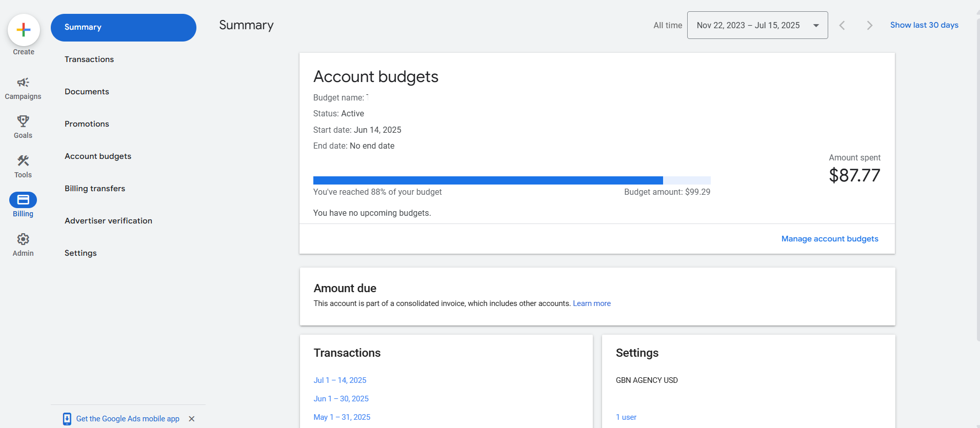This screenshot has height=428, width=980.
Task: Open the Transactions menu item
Action: click(x=89, y=59)
